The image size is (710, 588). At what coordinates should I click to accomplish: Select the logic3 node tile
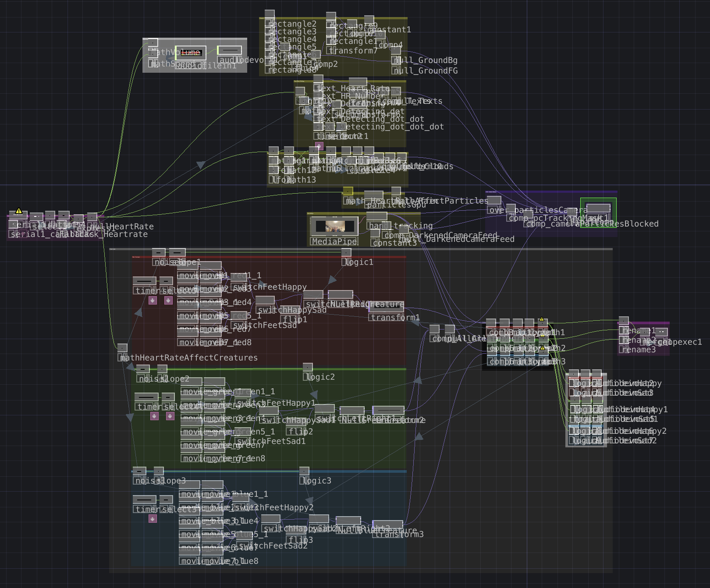(304, 471)
